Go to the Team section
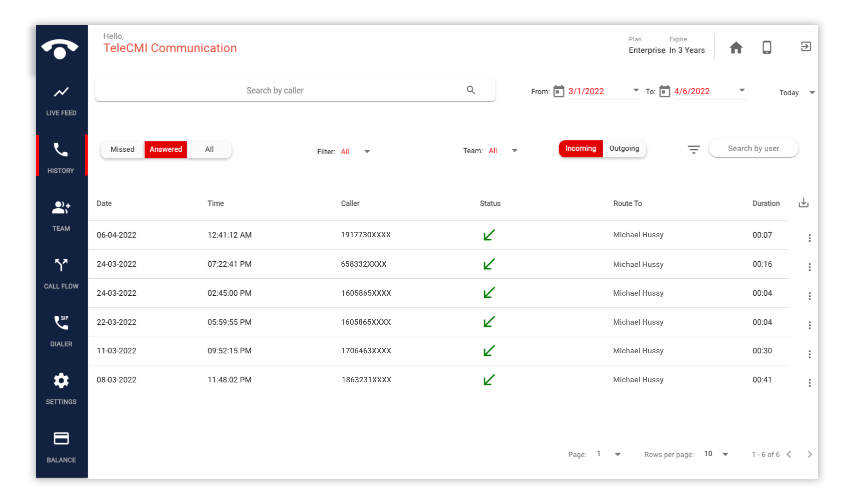The height and width of the screenshot is (504, 854). point(61,216)
